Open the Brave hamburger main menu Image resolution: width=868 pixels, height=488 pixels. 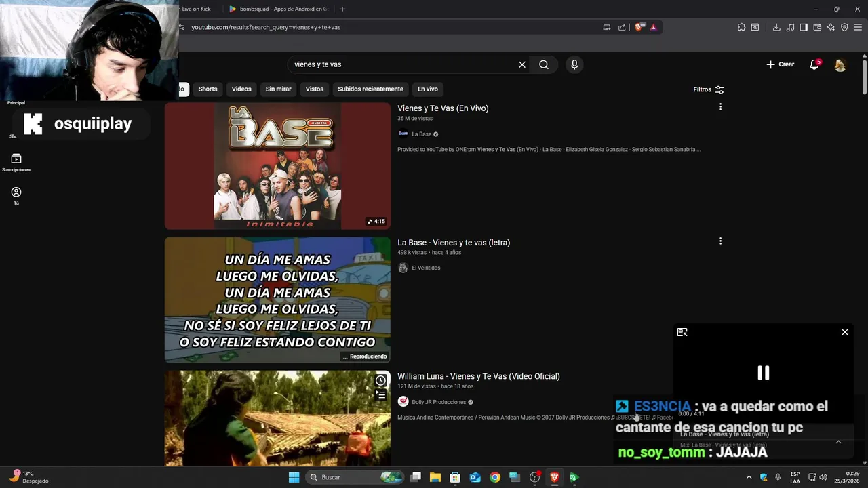pyautogui.click(x=858, y=27)
